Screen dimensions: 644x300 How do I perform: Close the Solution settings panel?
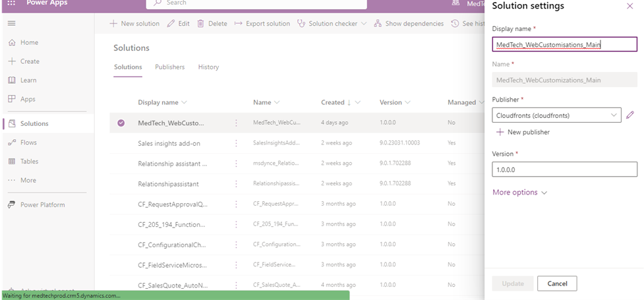pyautogui.click(x=629, y=6)
